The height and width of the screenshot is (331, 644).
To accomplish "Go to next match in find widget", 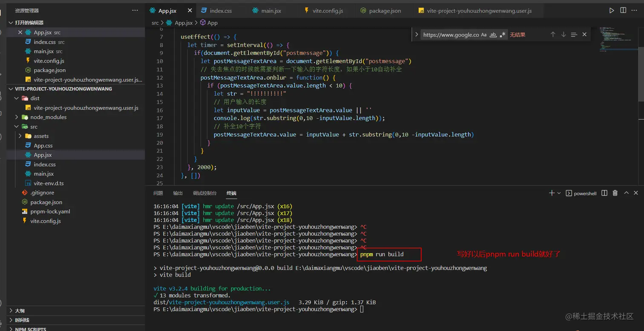I will 563,35.
